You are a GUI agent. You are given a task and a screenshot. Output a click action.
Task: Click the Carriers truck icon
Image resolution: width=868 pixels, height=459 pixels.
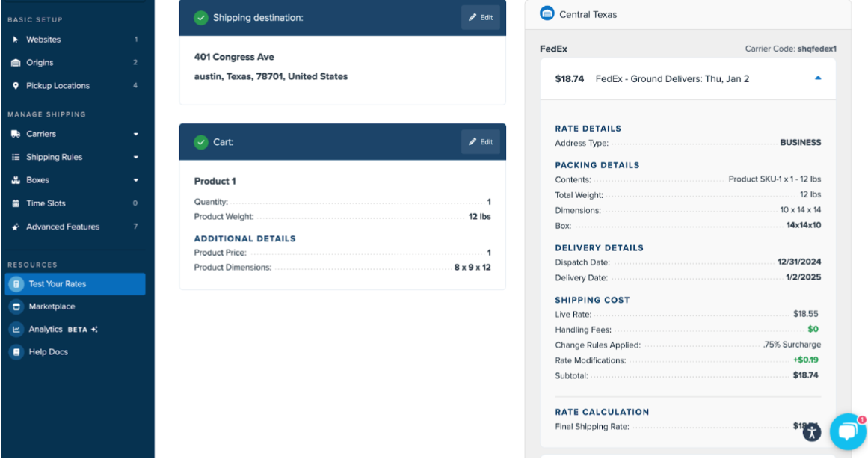[16, 134]
